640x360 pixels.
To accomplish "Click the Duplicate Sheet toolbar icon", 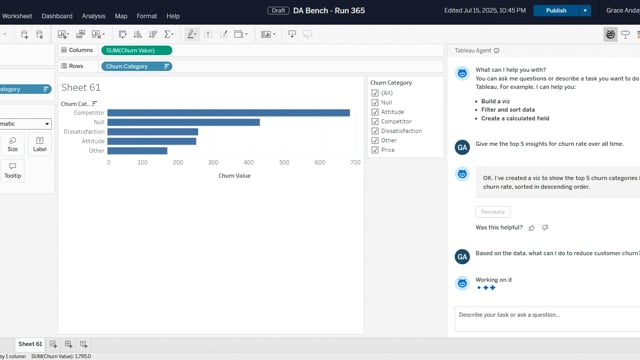I will coord(80,34).
